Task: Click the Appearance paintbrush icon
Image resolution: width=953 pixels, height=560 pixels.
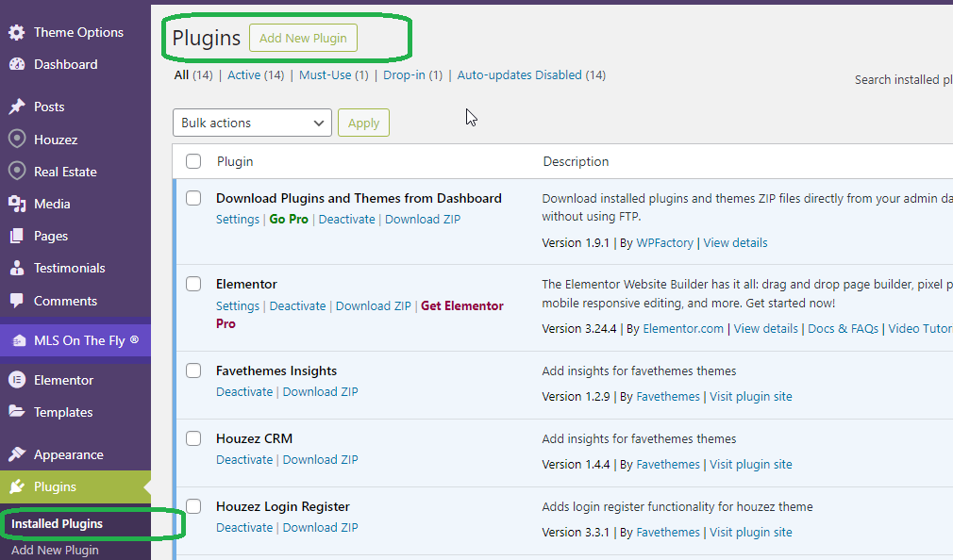Action: click(17, 454)
